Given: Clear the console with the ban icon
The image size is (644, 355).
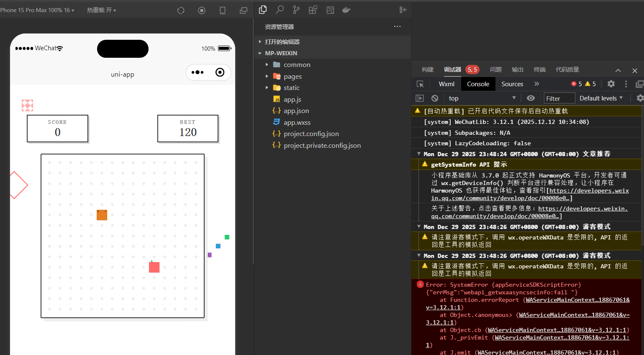Looking at the screenshot, I should pyautogui.click(x=435, y=98).
